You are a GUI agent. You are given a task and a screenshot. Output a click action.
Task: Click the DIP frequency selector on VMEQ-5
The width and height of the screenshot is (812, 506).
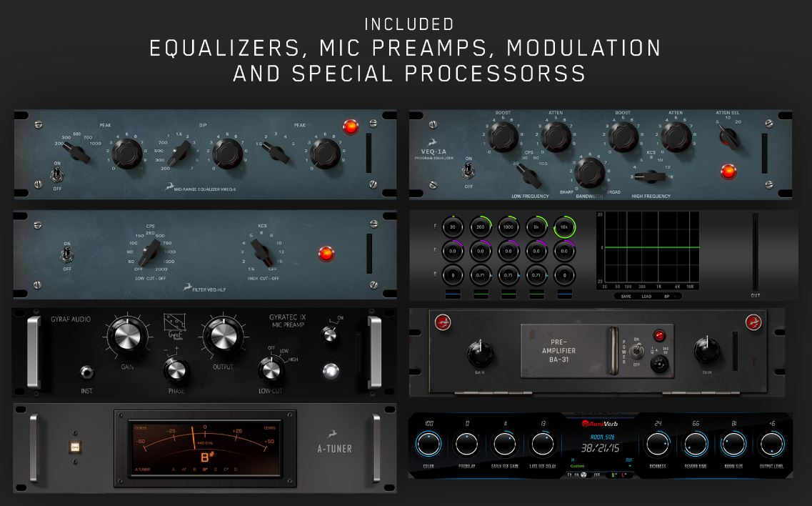(x=179, y=154)
